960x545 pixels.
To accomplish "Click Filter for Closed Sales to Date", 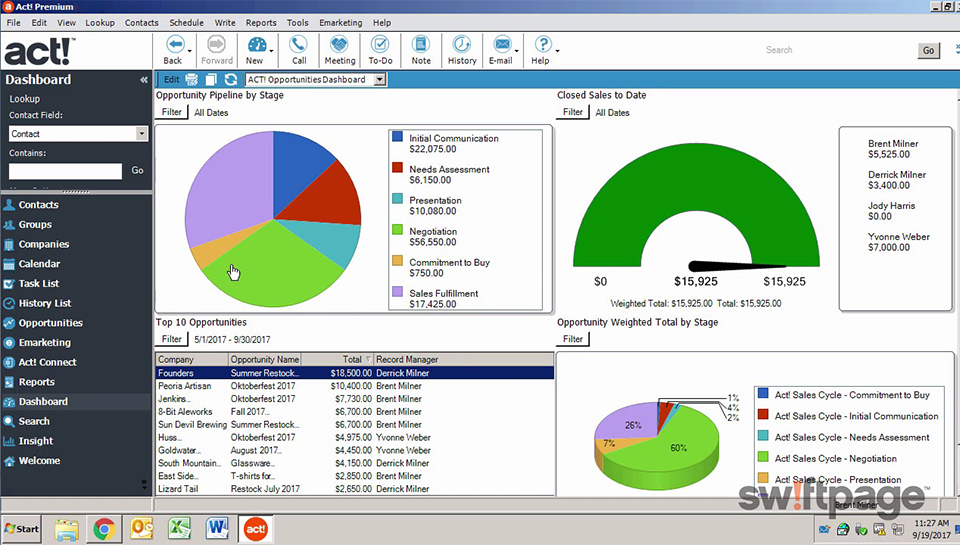I will pos(572,112).
